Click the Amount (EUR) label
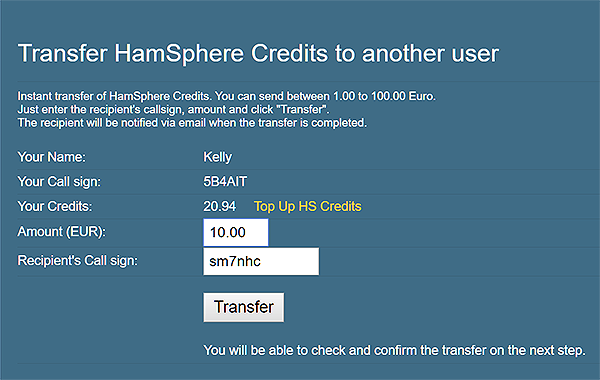Screen dimensions: 600x380 62,232
